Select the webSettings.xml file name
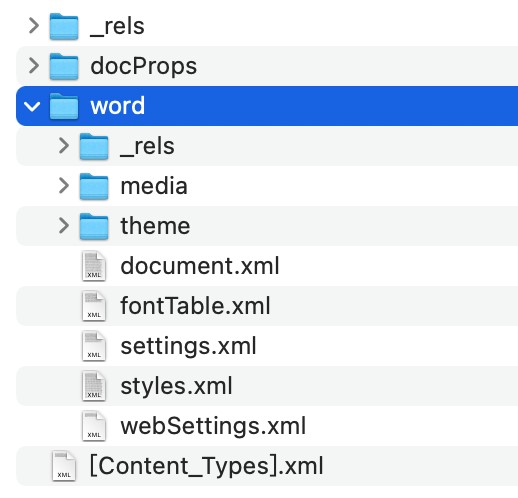Viewport: 518px width, 498px height. point(213,426)
